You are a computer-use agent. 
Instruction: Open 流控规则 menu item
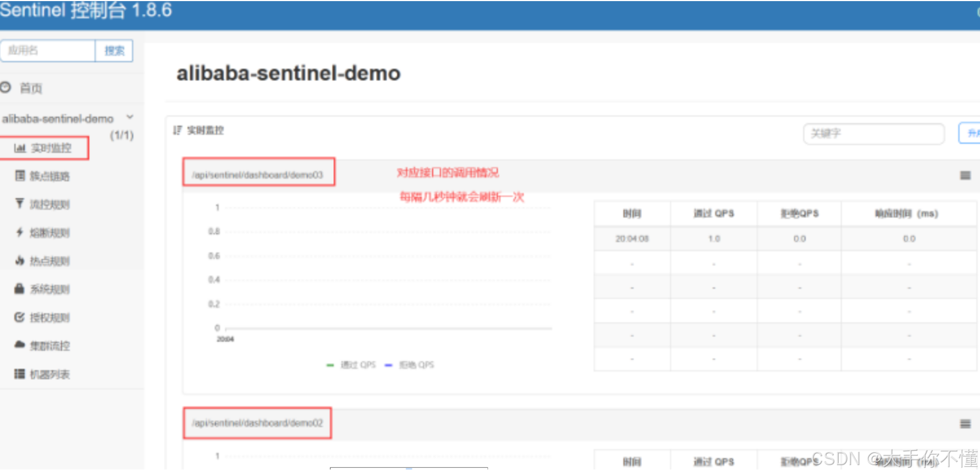coord(49,205)
